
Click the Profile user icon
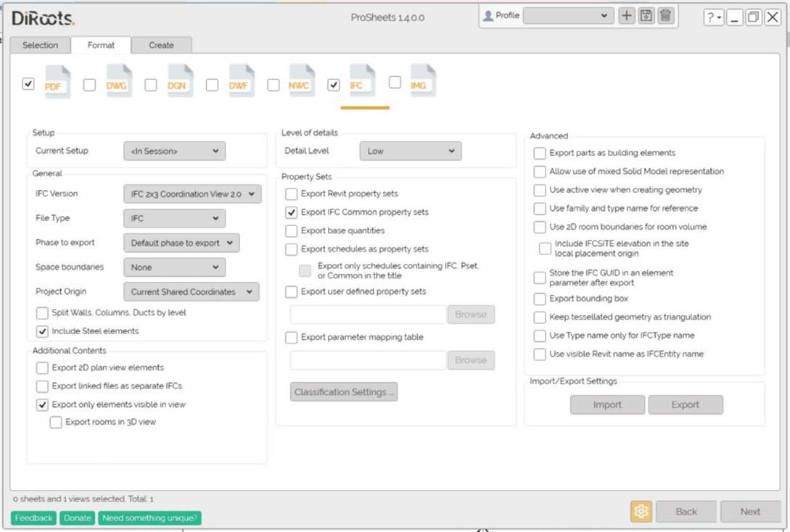point(487,16)
